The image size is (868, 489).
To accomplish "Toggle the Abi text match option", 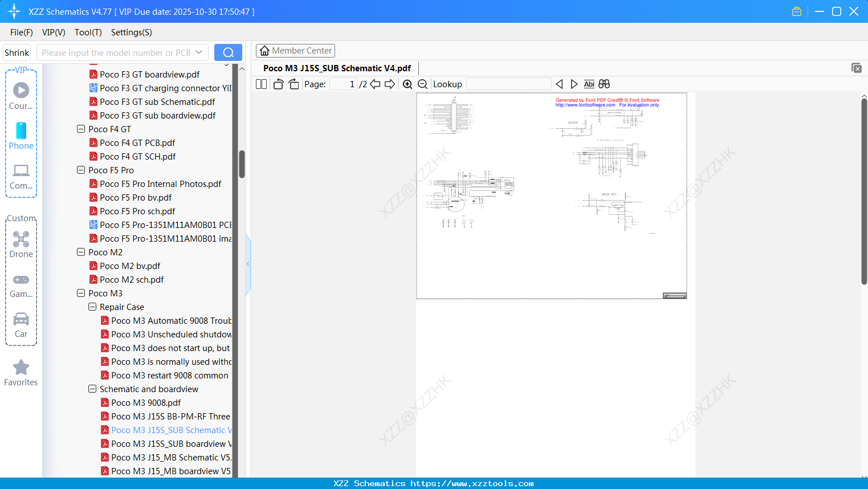I will 589,84.
